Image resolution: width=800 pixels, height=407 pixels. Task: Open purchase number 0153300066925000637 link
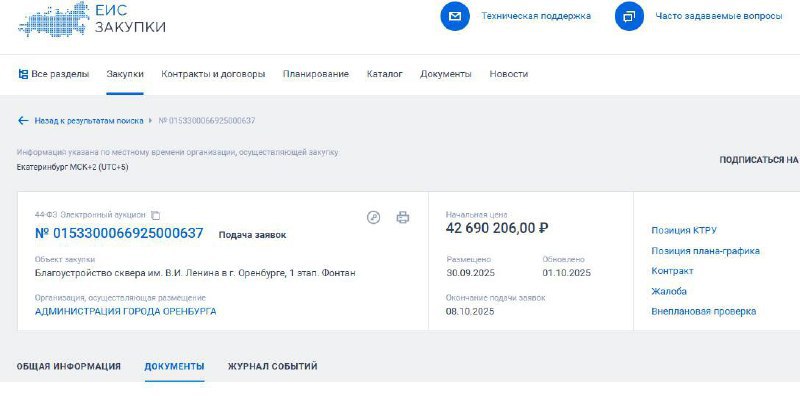pos(119,233)
